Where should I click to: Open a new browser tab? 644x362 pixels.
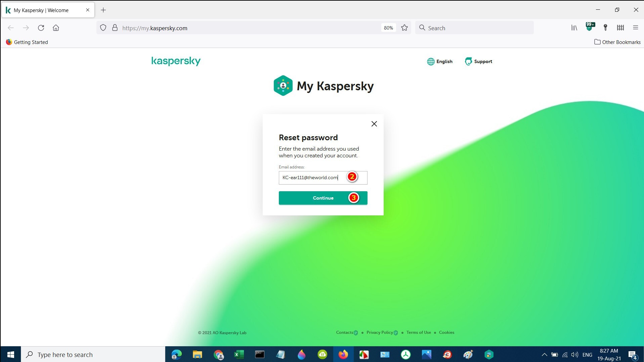(103, 10)
